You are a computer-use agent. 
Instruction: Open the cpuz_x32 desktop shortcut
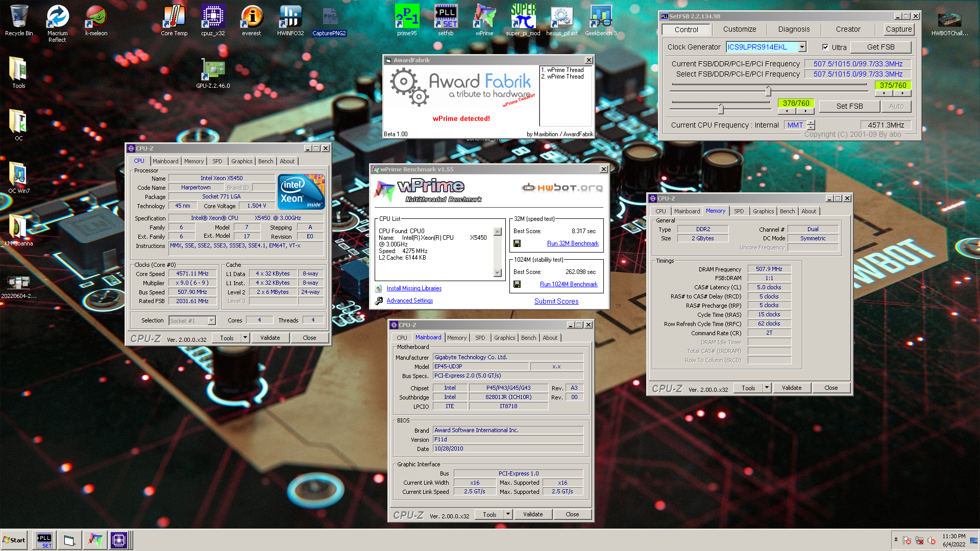(x=213, y=21)
